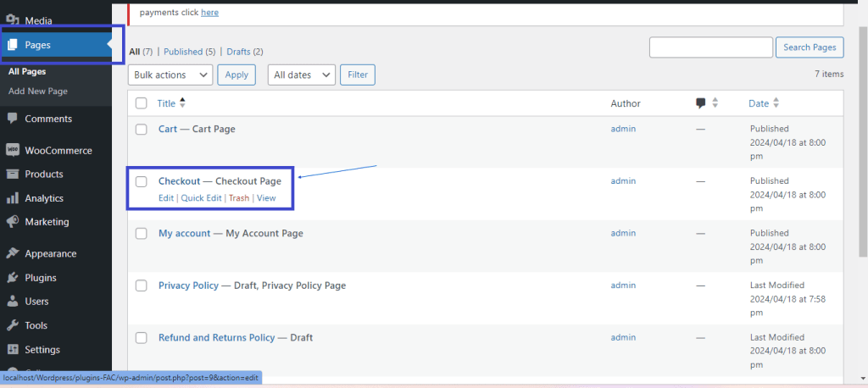This screenshot has height=388, width=868.
Task: Click the Tools wrench icon
Action: tap(13, 325)
